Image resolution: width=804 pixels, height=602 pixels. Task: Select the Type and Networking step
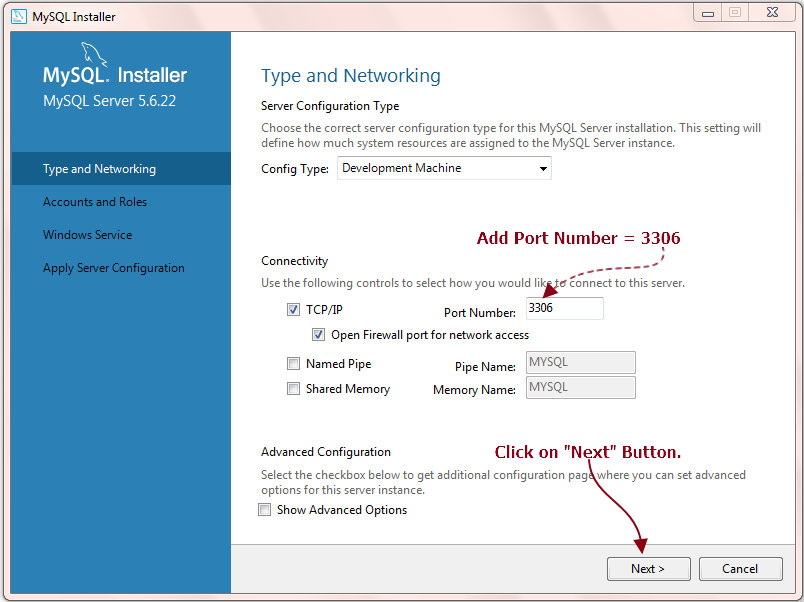[x=121, y=169]
